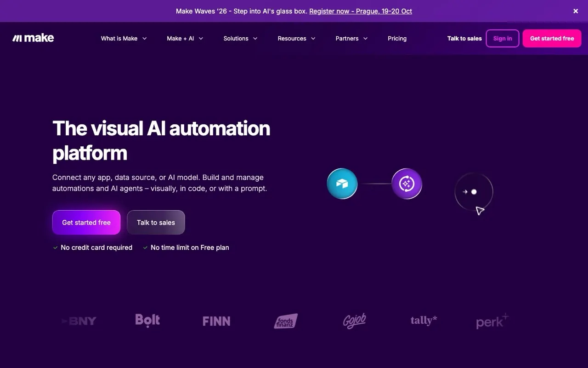Click the empty circle module placeholder
This screenshot has height=368, width=588.
(474, 192)
